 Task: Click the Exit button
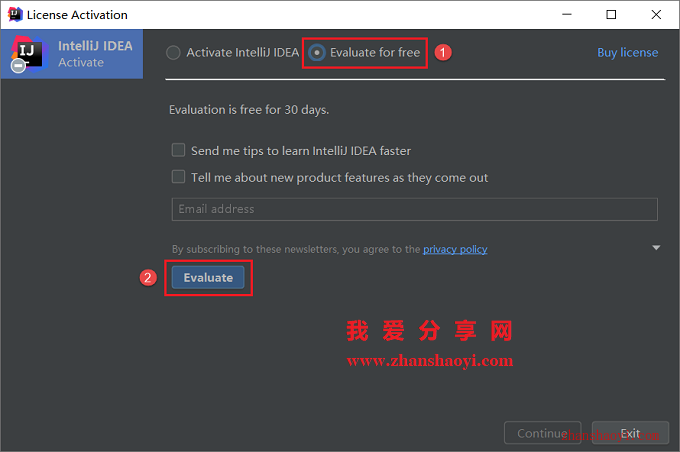click(x=630, y=433)
